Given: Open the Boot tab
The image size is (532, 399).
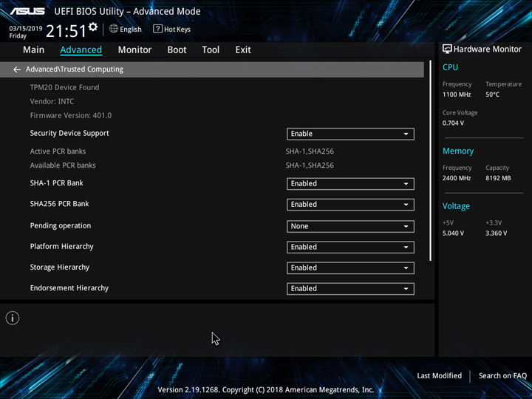Looking at the screenshot, I should click(x=177, y=50).
